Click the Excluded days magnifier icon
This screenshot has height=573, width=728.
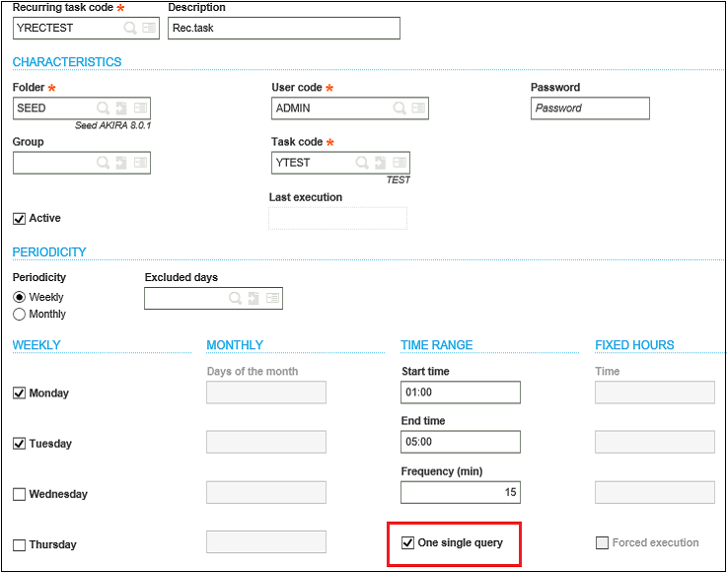pos(235,298)
